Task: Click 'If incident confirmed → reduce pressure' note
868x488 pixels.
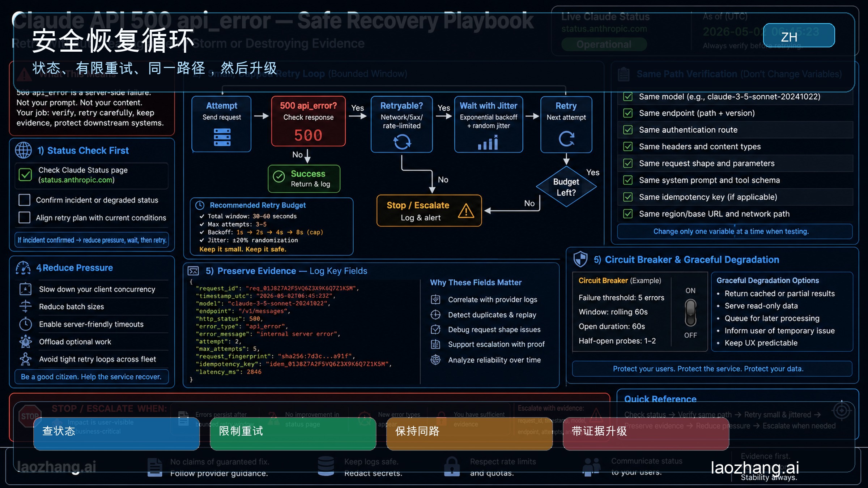Action: (x=92, y=240)
